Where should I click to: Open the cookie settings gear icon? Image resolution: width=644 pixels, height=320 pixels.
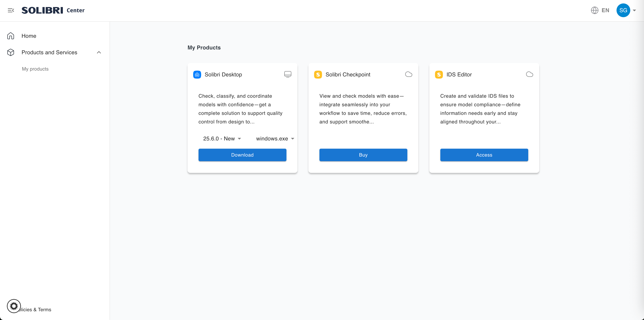(14, 306)
